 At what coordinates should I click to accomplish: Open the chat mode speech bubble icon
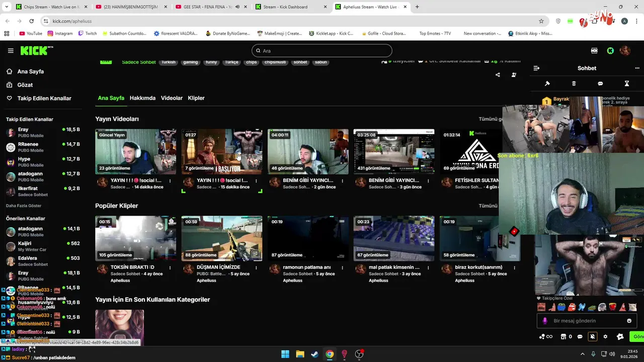pos(600,83)
